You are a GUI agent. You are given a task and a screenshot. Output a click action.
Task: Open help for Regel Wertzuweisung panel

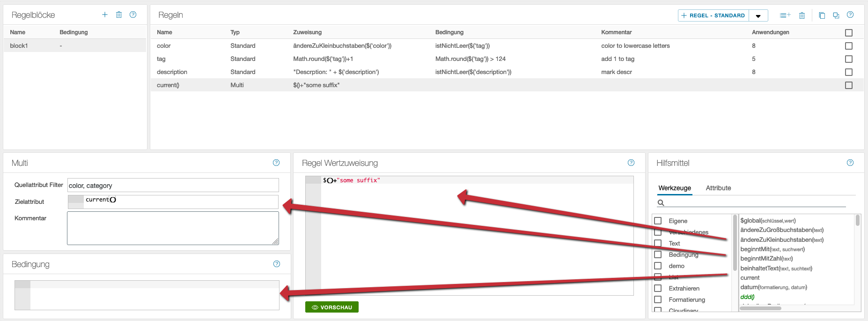(x=631, y=163)
